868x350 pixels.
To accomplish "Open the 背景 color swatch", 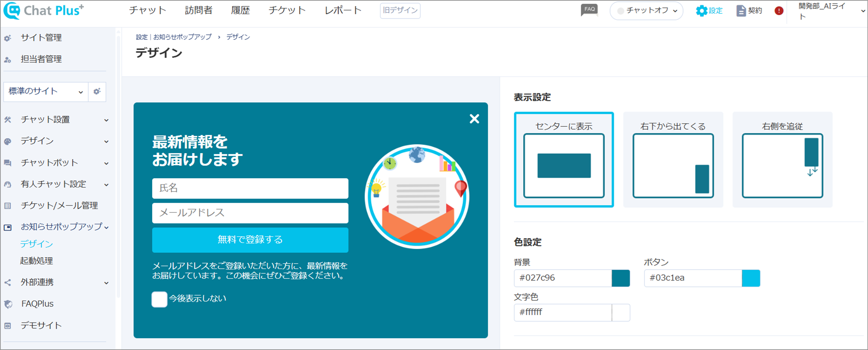I will click(x=620, y=278).
